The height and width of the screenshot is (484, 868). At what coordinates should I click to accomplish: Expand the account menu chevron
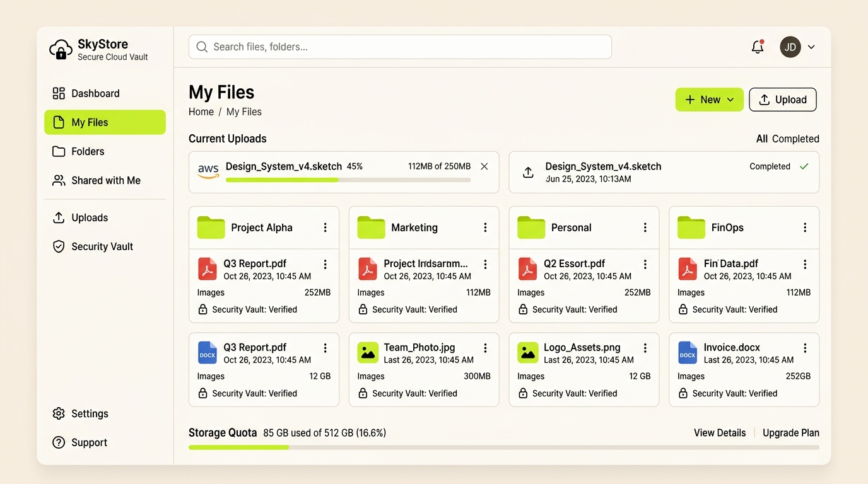tap(811, 47)
